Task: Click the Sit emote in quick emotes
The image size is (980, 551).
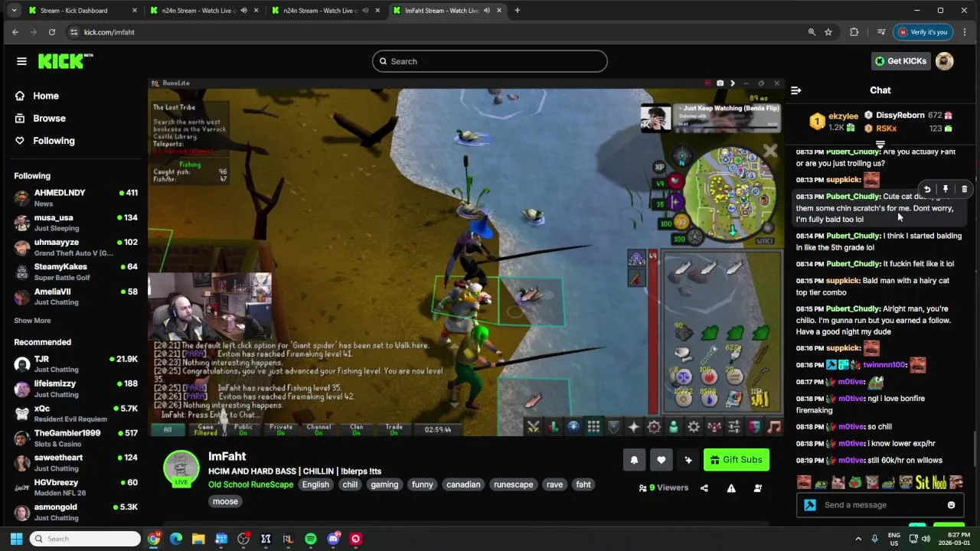Action: pos(923,482)
